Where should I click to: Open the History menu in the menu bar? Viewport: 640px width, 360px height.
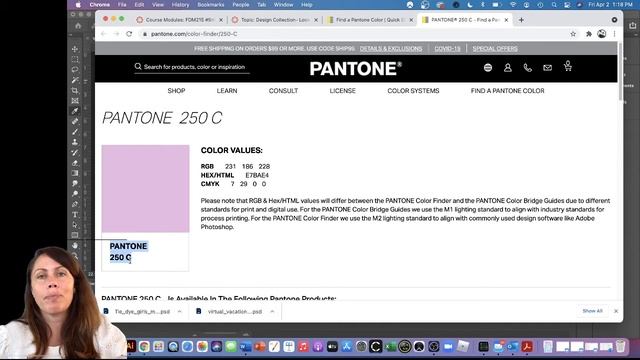180,4
